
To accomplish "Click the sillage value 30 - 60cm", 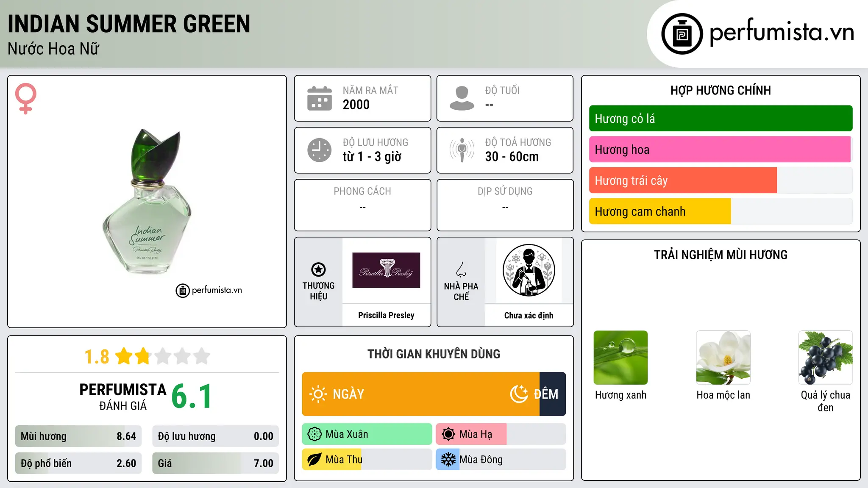I will [512, 157].
